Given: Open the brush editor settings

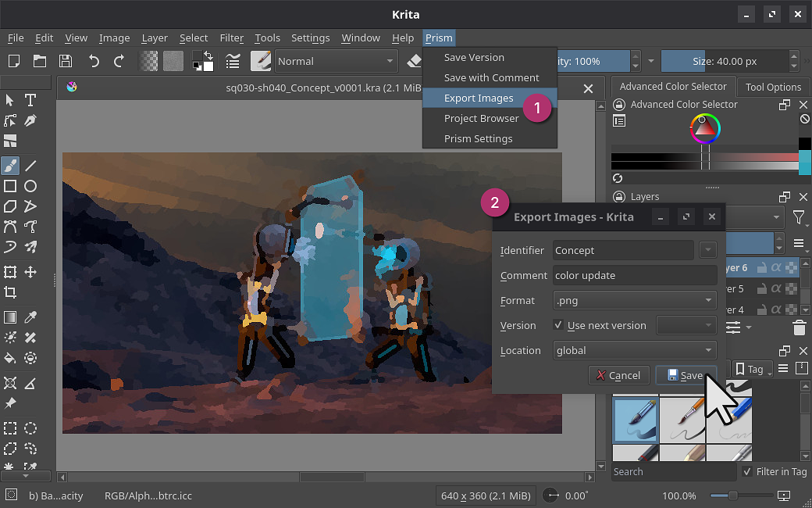Looking at the screenshot, I should click(233, 61).
